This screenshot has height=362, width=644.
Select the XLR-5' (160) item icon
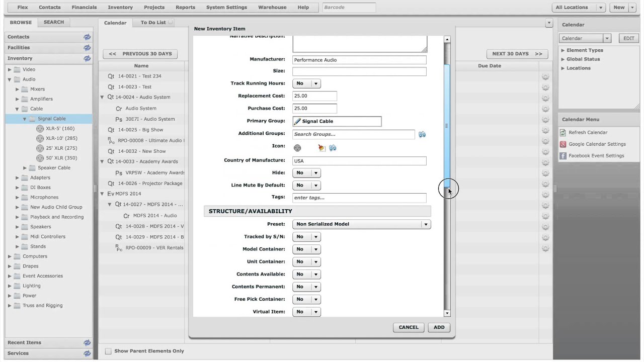(40, 129)
